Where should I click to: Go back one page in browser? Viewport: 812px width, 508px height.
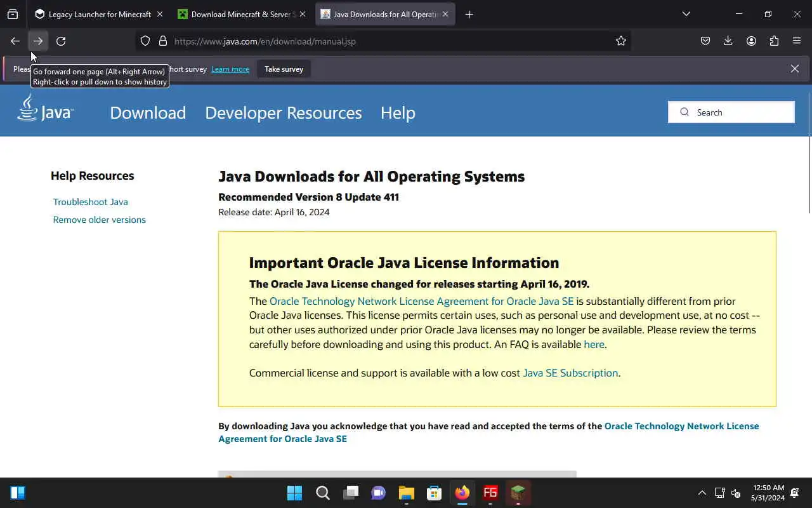(15, 41)
